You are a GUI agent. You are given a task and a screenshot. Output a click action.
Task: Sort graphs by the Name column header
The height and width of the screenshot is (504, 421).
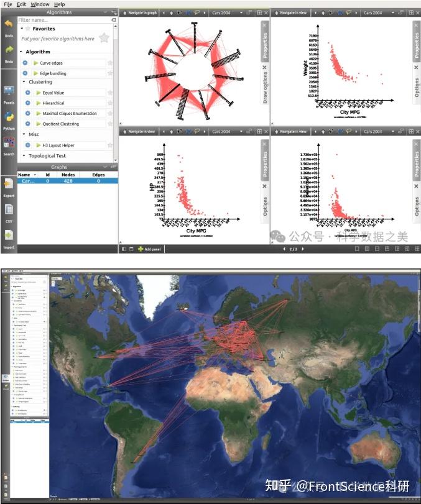tap(27, 175)
